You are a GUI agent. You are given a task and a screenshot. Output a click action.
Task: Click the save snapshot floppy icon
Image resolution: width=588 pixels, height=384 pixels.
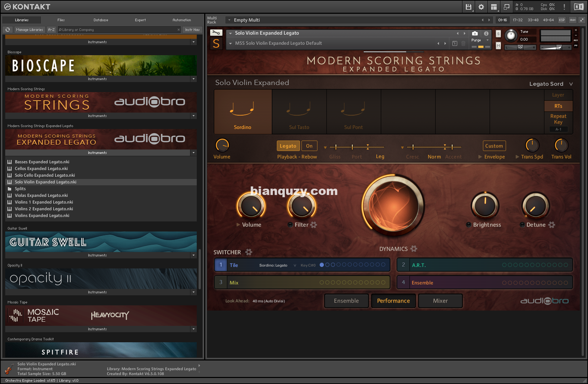pyautogui.click(x=455, y=43)
